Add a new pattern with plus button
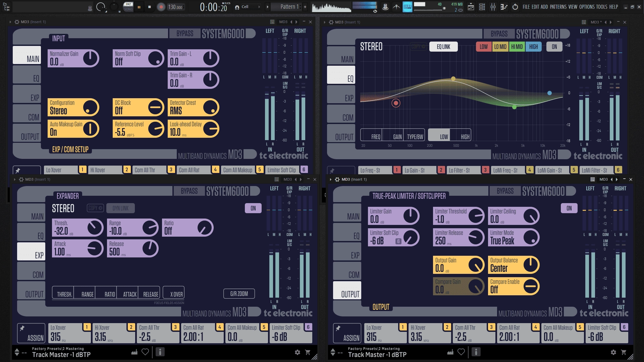Viewport: 644px width, 362px height. [x=305, y=7]
